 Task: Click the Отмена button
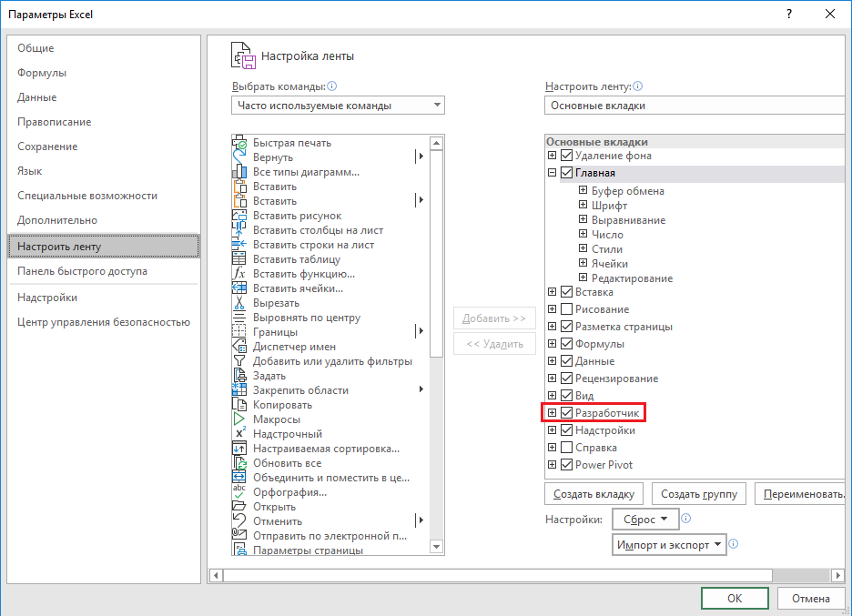(x=811, y=598)
